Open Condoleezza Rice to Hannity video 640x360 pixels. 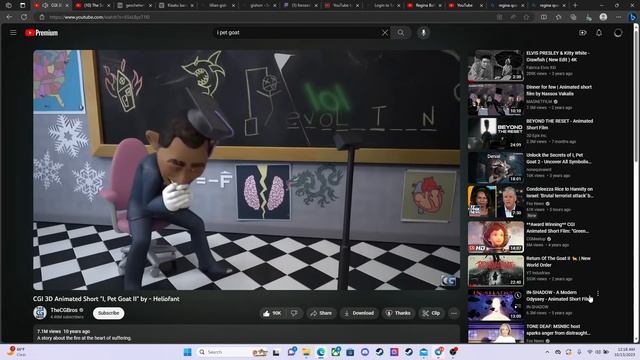pyautogui.click(x=559, y=192)
